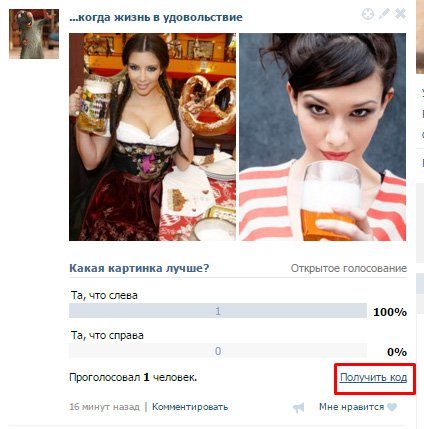The height and width of the screenshot is (429, 424).
Task: Click the 'Открытое голосование' label
Action: 349,268
